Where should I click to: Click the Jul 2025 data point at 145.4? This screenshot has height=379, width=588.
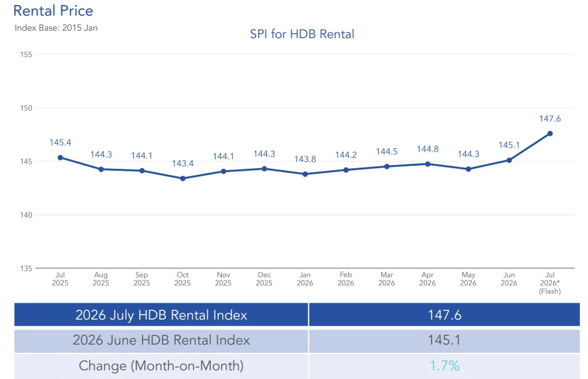60,158
